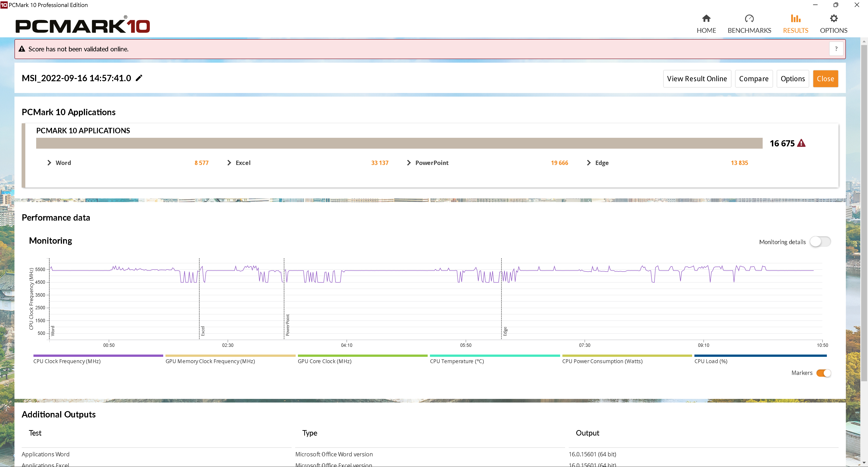Click the Edge marker on chart

pyautogui.click(x=505, y=331)
